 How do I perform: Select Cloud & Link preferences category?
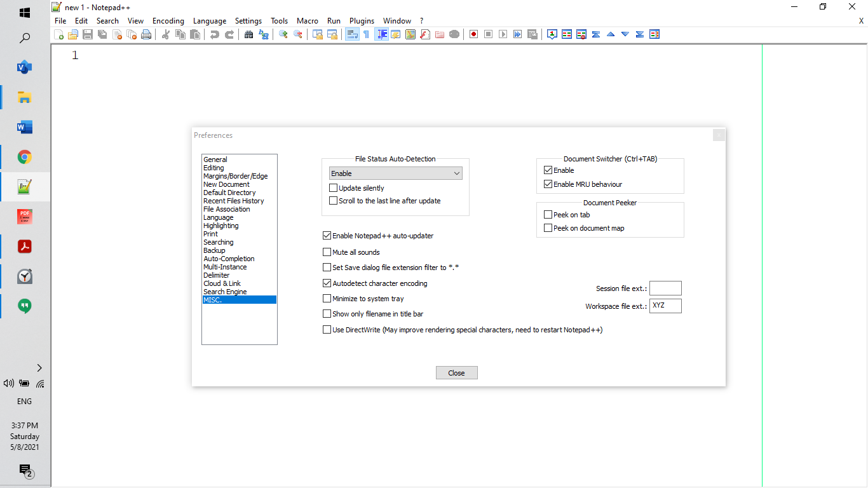(x=239, y=283)
